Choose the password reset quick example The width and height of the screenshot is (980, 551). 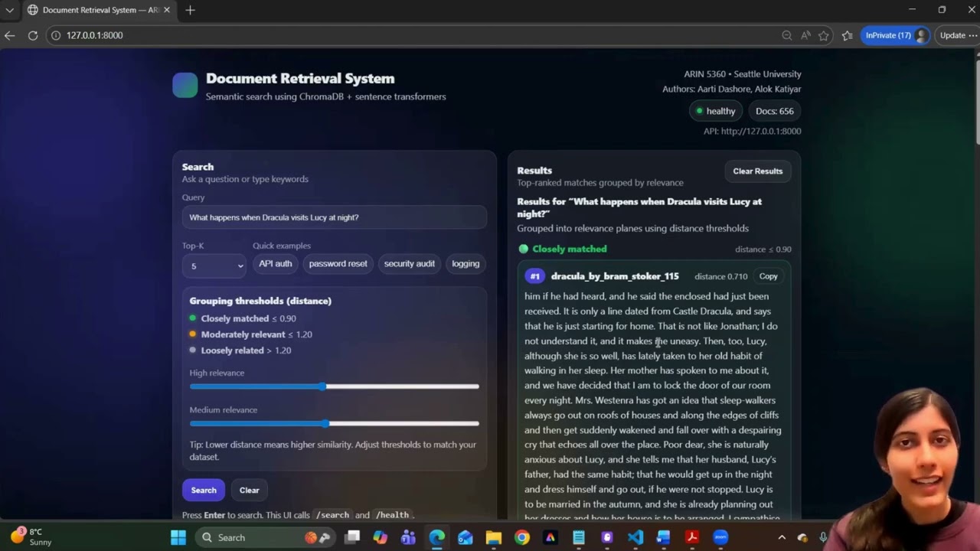[x=338, y=263]
